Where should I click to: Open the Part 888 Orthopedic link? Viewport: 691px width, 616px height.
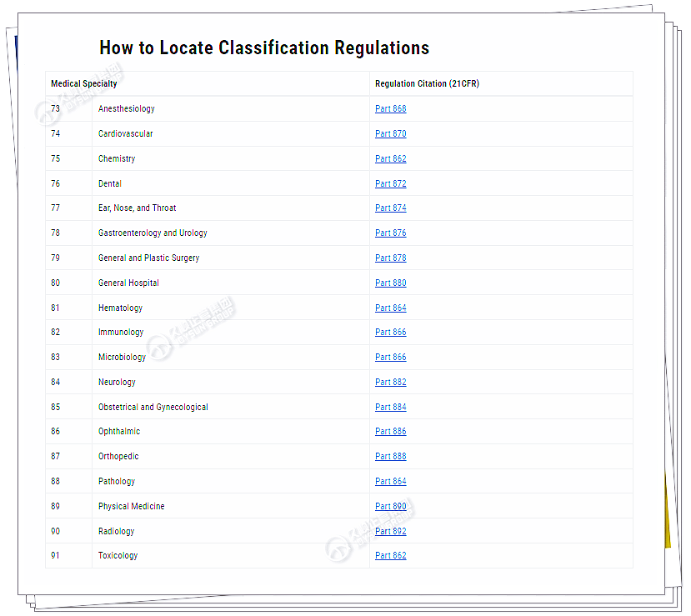click(390, 457)
